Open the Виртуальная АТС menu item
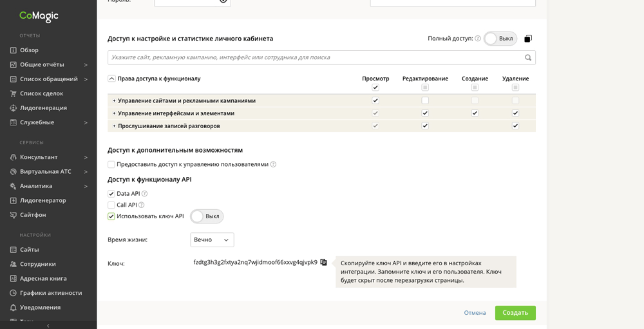 pos(45,172)
